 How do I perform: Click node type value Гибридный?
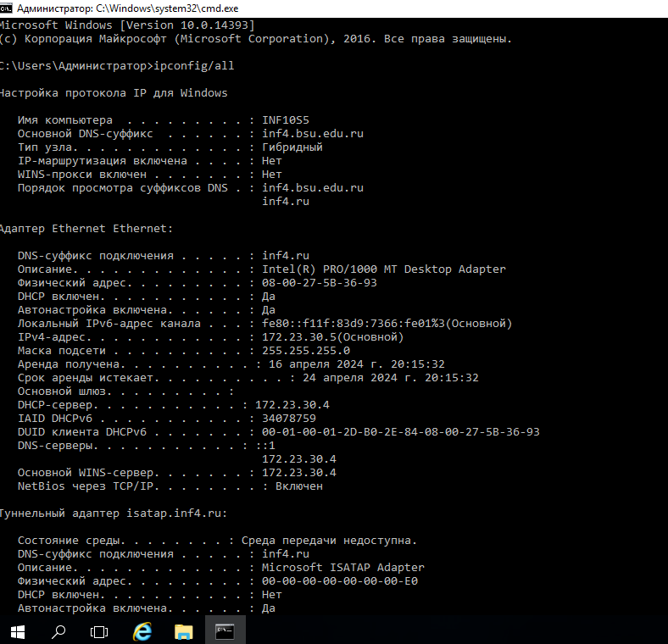coord(292,147)
